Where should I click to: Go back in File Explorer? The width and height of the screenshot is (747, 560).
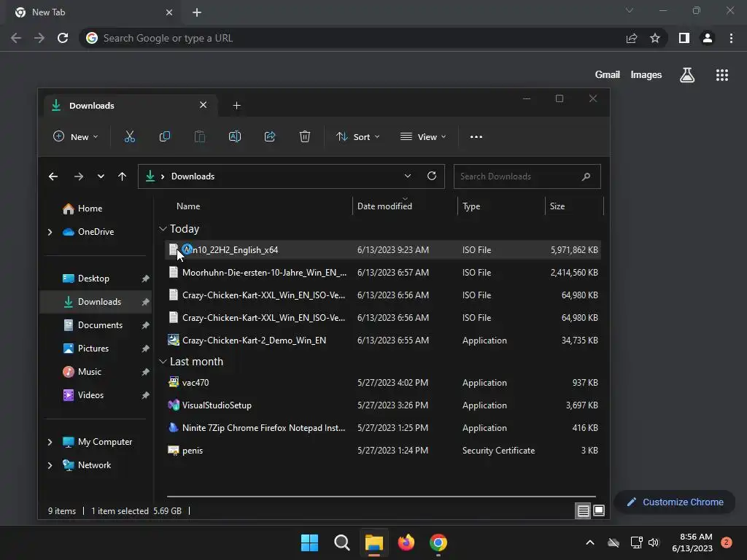(x=53, y=176)
